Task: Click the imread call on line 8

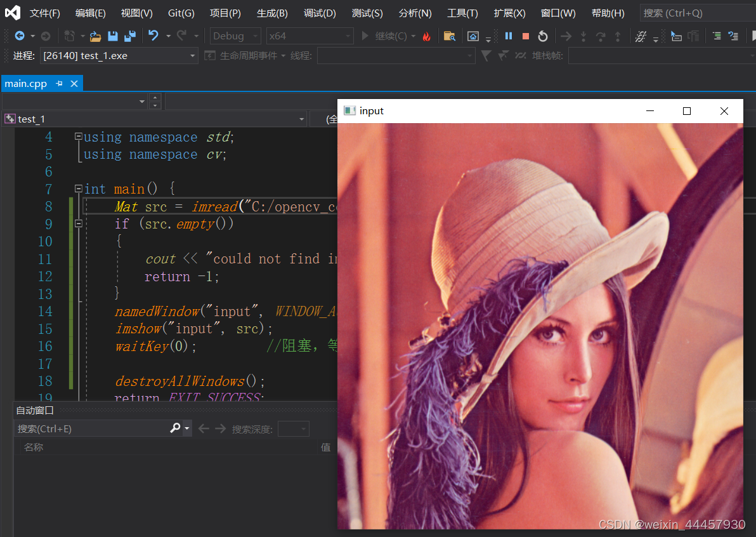Action: pos(215,206)
